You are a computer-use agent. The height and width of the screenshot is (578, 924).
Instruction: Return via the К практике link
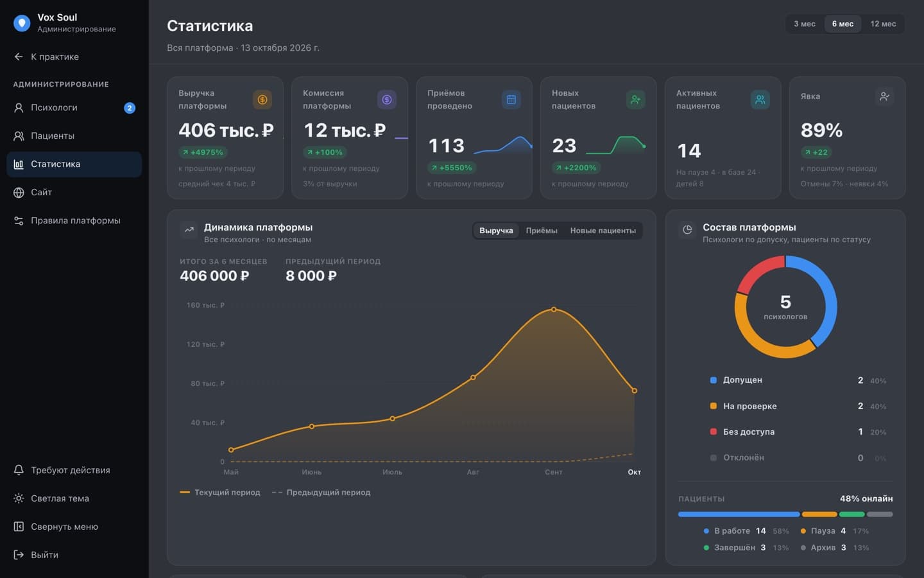74,57
